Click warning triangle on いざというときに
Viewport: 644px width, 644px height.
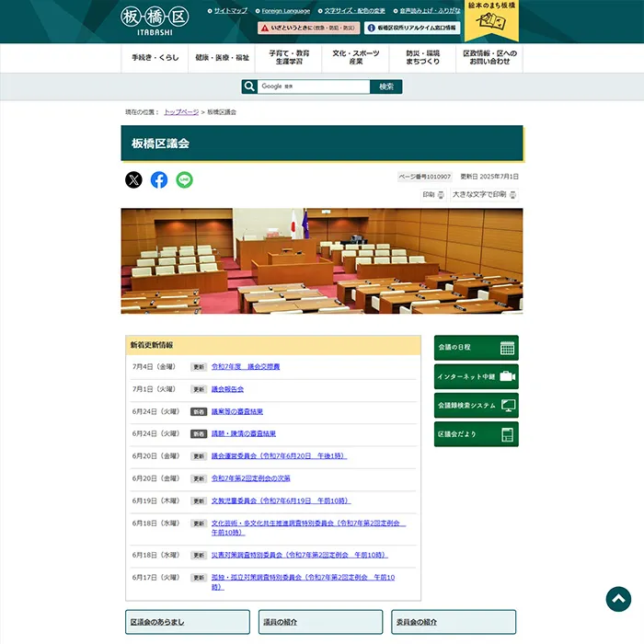tap(265, 28)
